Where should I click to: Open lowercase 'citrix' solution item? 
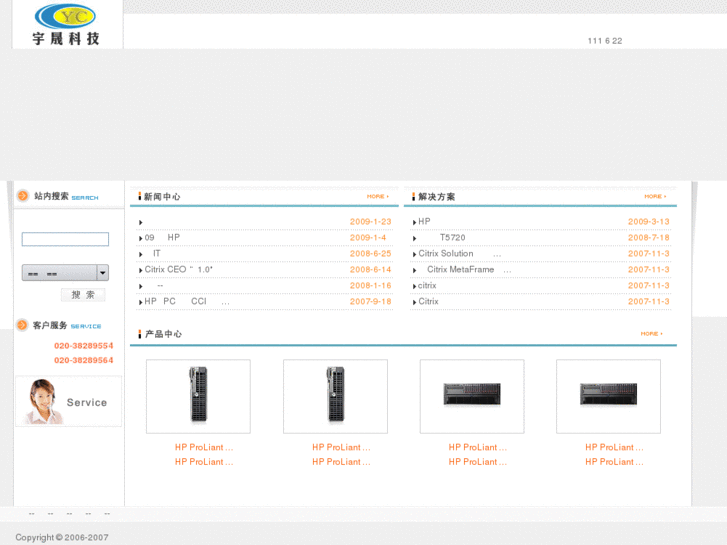coord(427,285)
